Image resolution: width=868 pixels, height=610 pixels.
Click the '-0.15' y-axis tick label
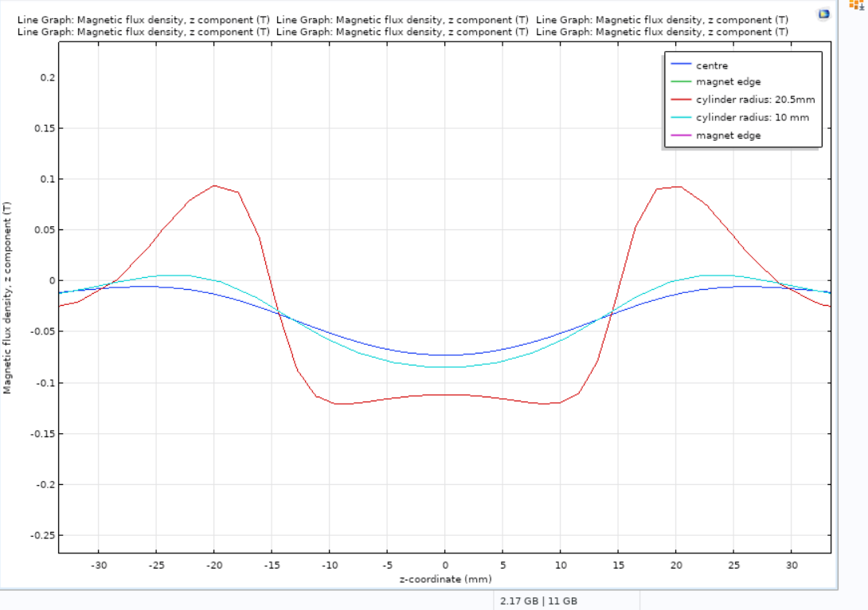(43, 433)
